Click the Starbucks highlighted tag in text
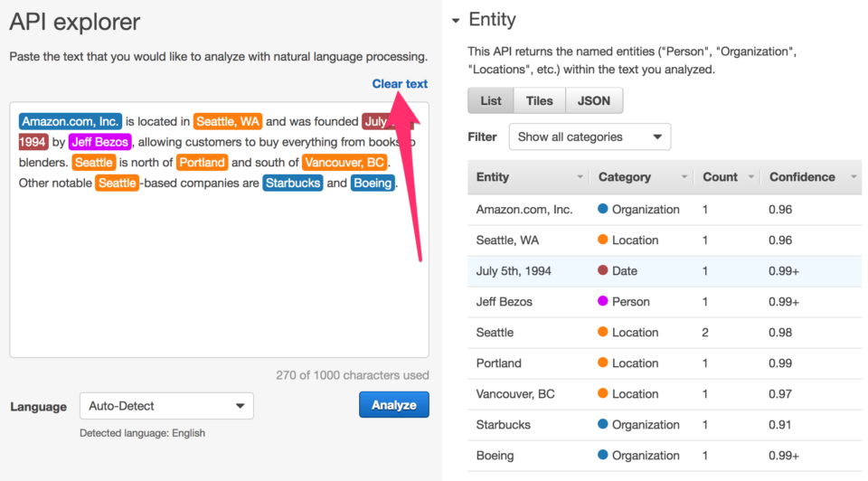This screenshot has height=481, width=868. tap(293, 183)
